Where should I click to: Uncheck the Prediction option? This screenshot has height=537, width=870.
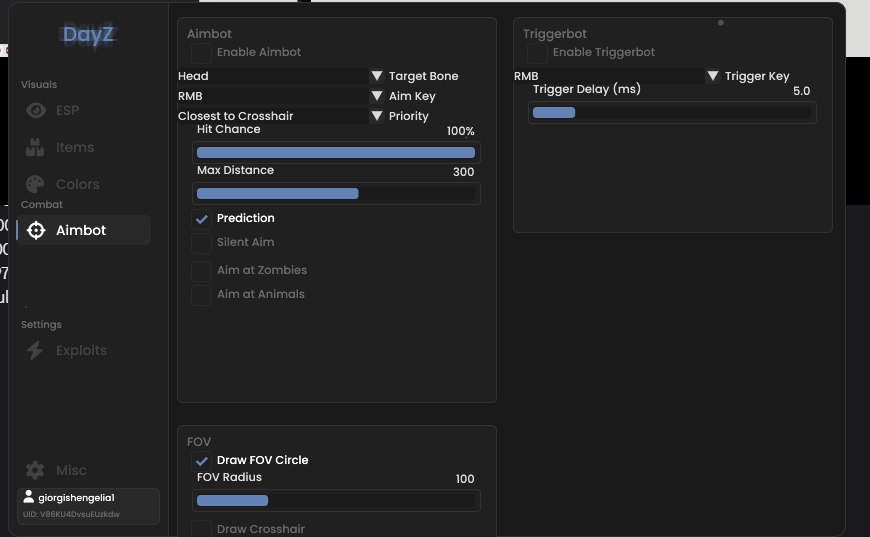pyautogui.click(x=201, y=219)
